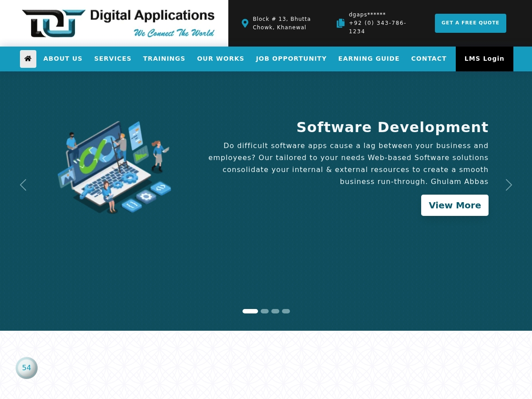Select the first active carousel indicator
Screen dimensions: 532x399
[250, 311]
